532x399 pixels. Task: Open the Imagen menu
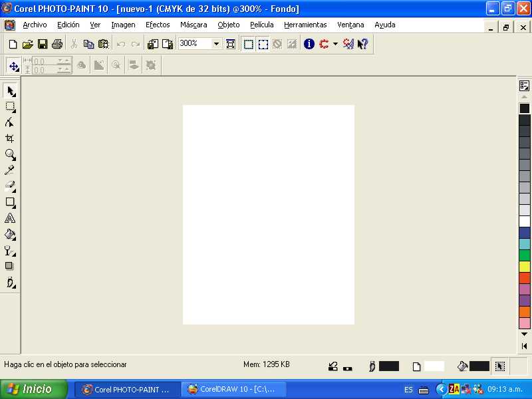[123, 25]
